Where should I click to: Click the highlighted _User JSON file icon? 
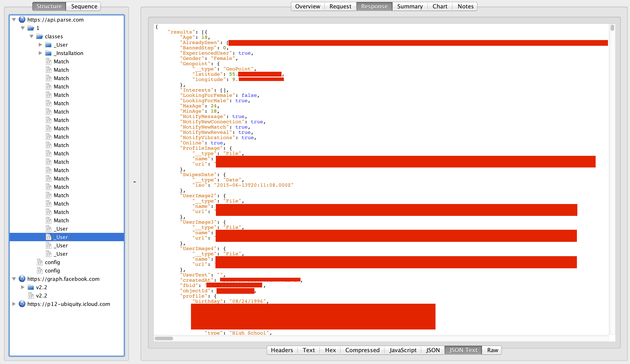(48, 237)
